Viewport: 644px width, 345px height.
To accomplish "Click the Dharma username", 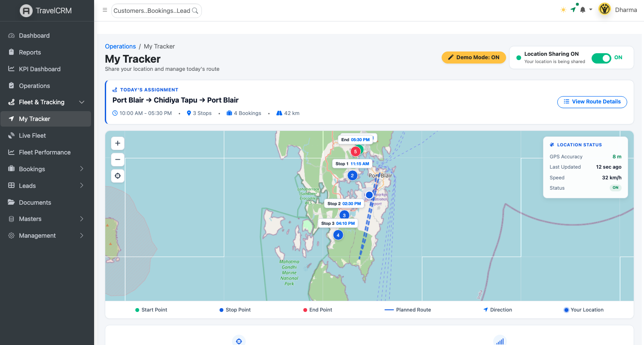I will point(626,10).
